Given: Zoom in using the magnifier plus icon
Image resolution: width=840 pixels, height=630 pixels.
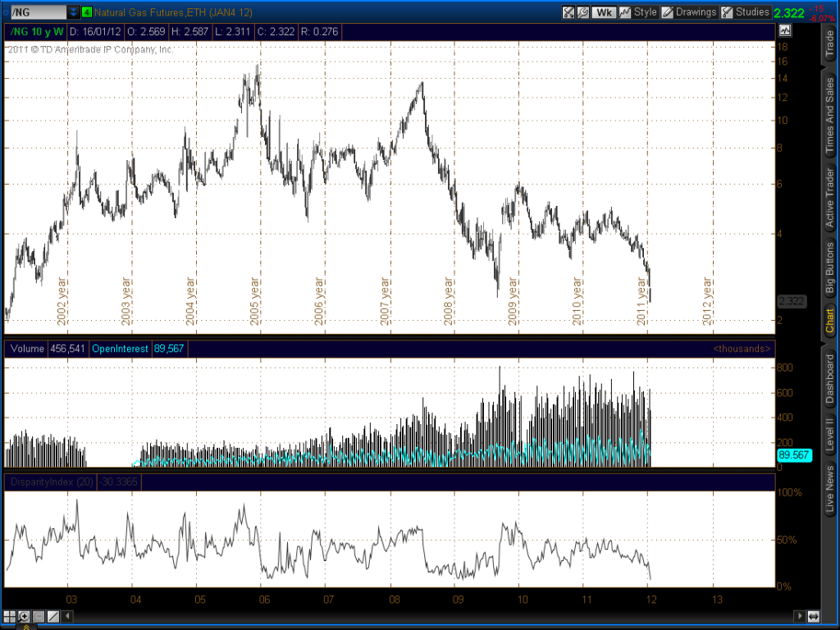Looking at the screenshot, I should 25,616.
